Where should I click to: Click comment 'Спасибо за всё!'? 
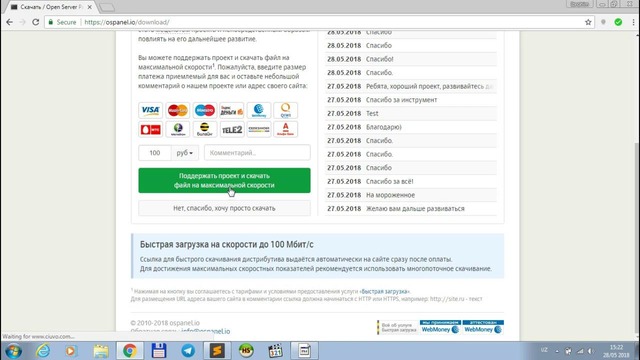tap(389, 181)
